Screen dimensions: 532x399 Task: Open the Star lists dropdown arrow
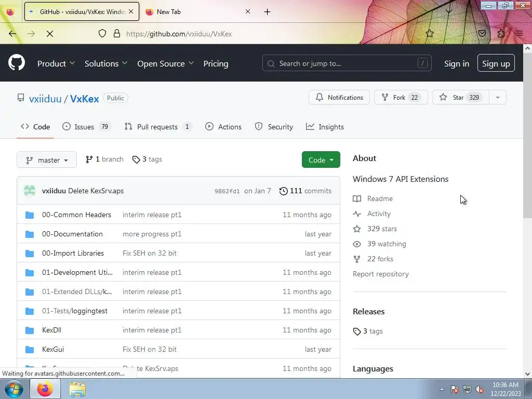(497, 97)
